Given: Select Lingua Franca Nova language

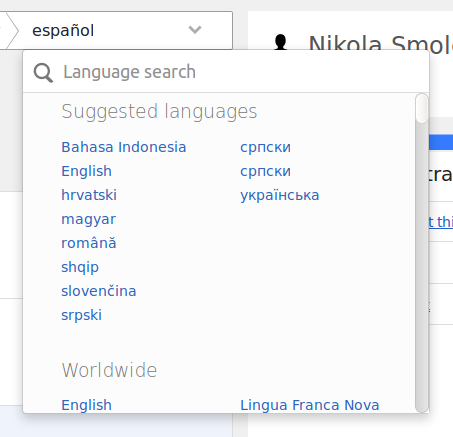Looking at the screenshot, I should point(310,405).
